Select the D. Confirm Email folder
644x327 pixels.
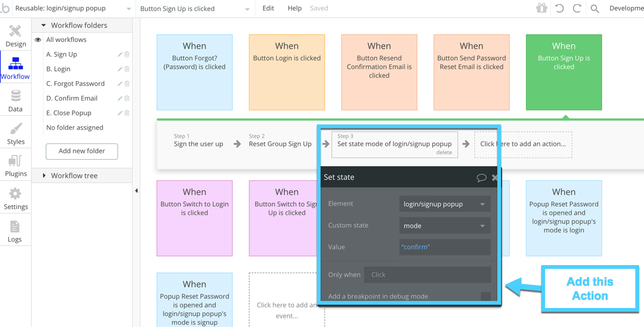pos(72,98)
